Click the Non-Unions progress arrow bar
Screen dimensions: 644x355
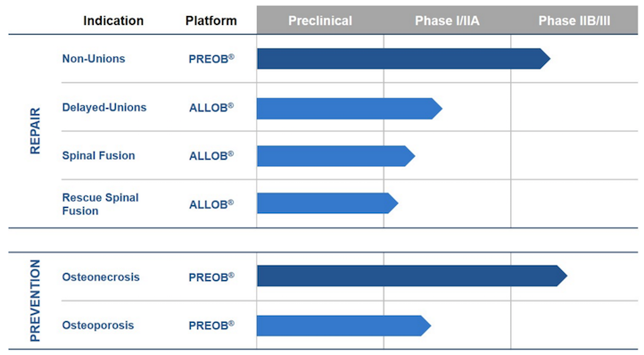(x=404, y=59)
